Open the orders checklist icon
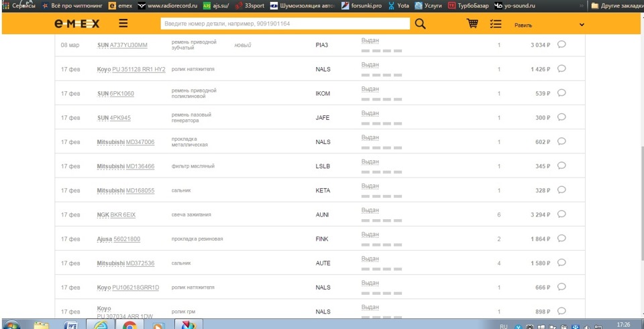The width and height of the screenshot is (644, 329). click(496, 24)
